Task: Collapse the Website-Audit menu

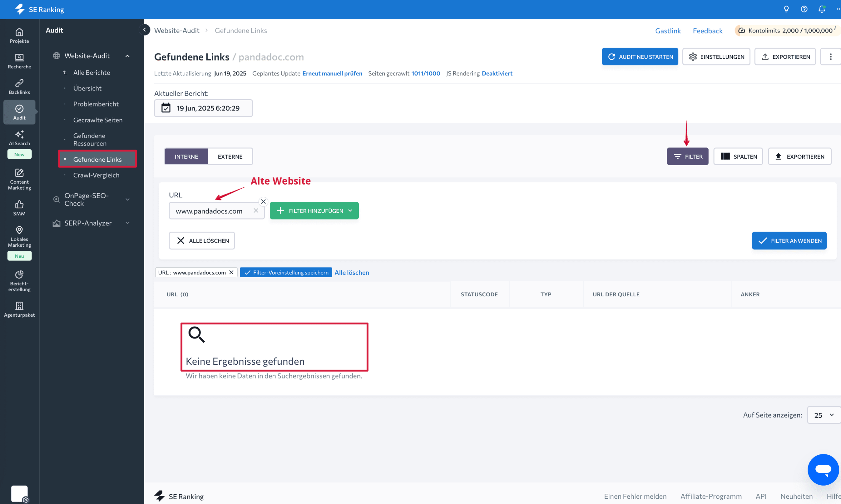Action: click(127, 56)
